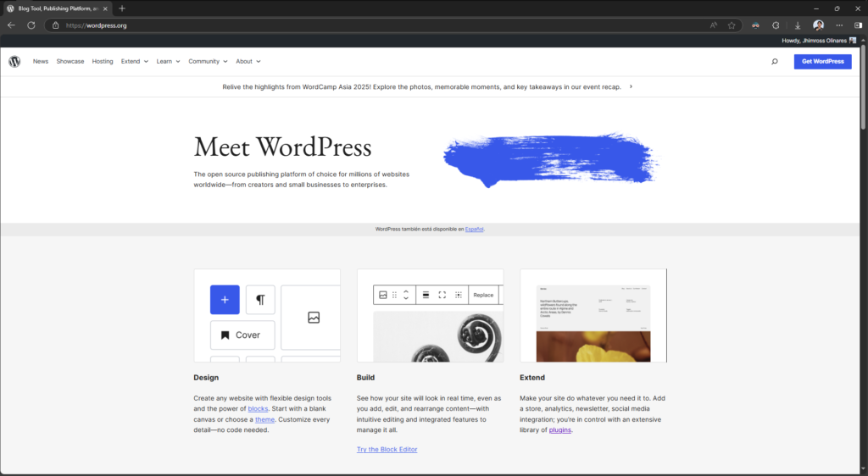Screen dimensions: 868x476
Task: Follow the Try the Block Editor link
Action: [387, 450]
